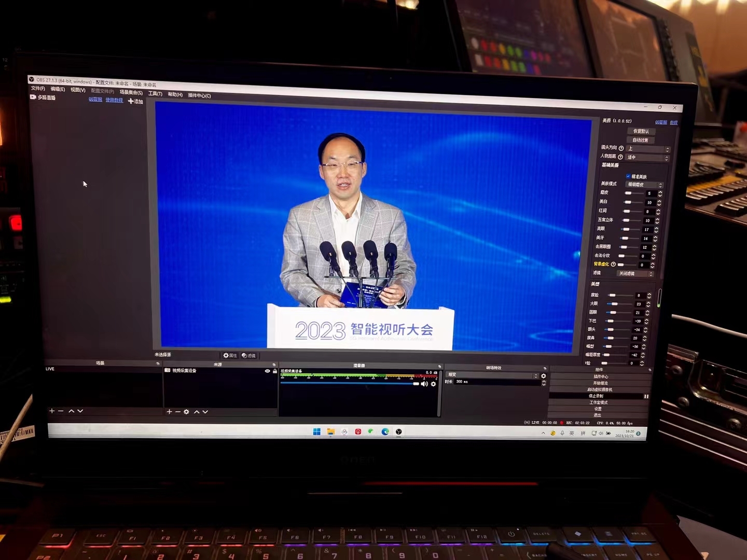The image size is (747, 560).
Task: Open the 滤镜 filter dropdown
Action: click(x=635, y=274)
